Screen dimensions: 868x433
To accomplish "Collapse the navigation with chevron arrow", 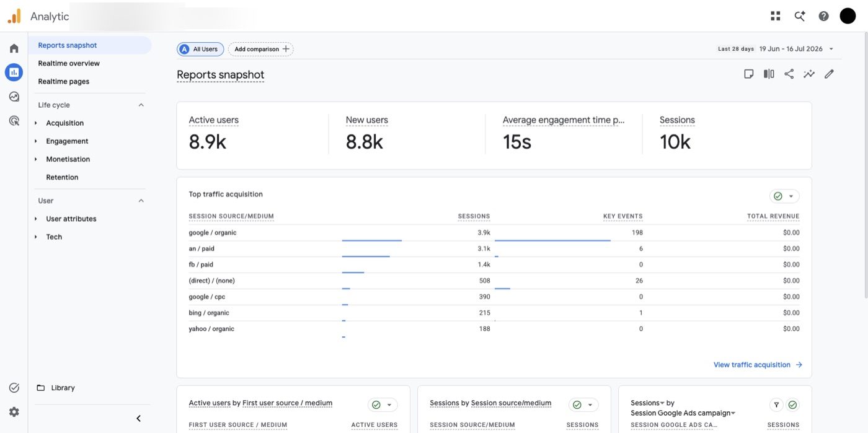I will coord(138,418).
